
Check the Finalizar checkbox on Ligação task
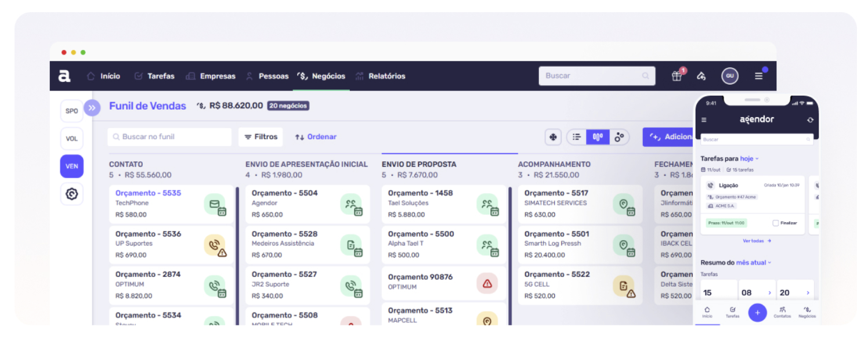(776, 223)
